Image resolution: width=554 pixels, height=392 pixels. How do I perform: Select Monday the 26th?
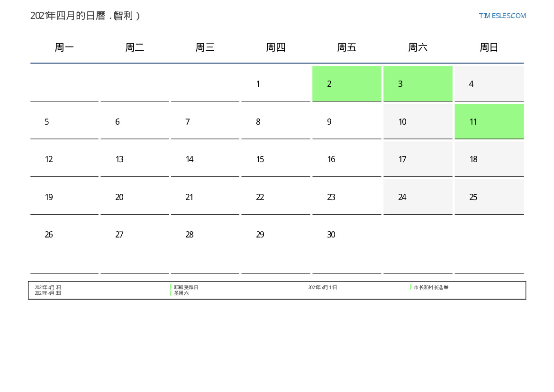point(49,235)
